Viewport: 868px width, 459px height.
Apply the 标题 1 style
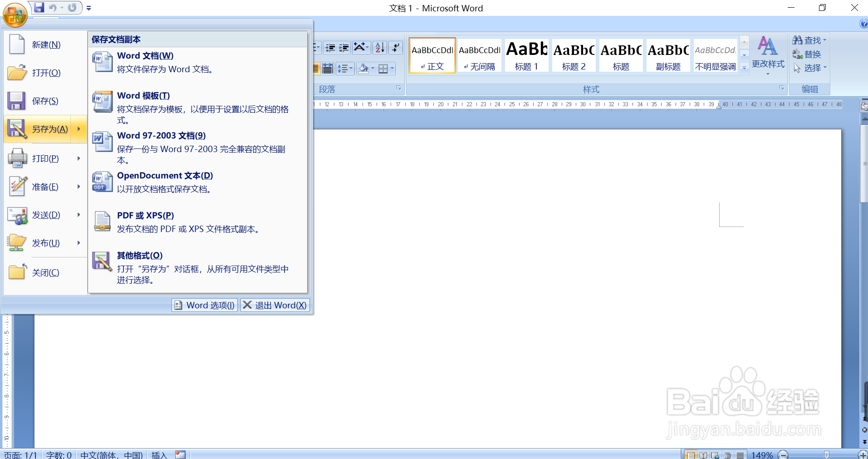coord(527,55)
